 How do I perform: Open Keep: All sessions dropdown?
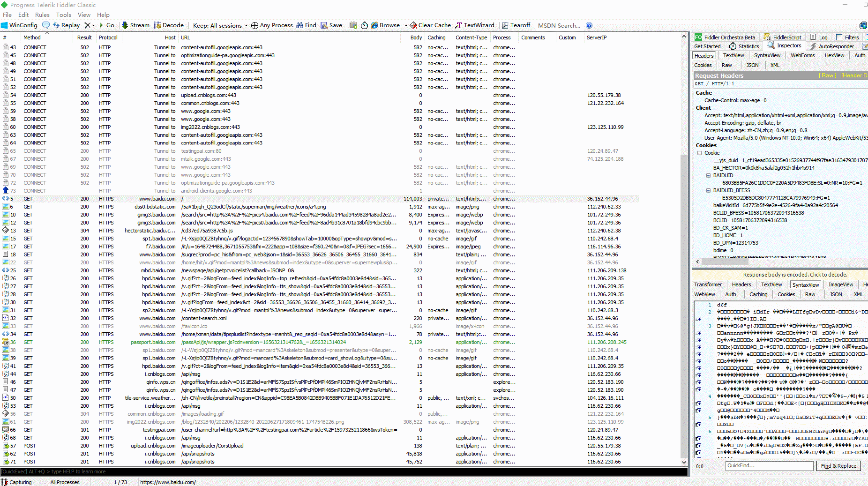pyautogui.click(x=220, y=25)
